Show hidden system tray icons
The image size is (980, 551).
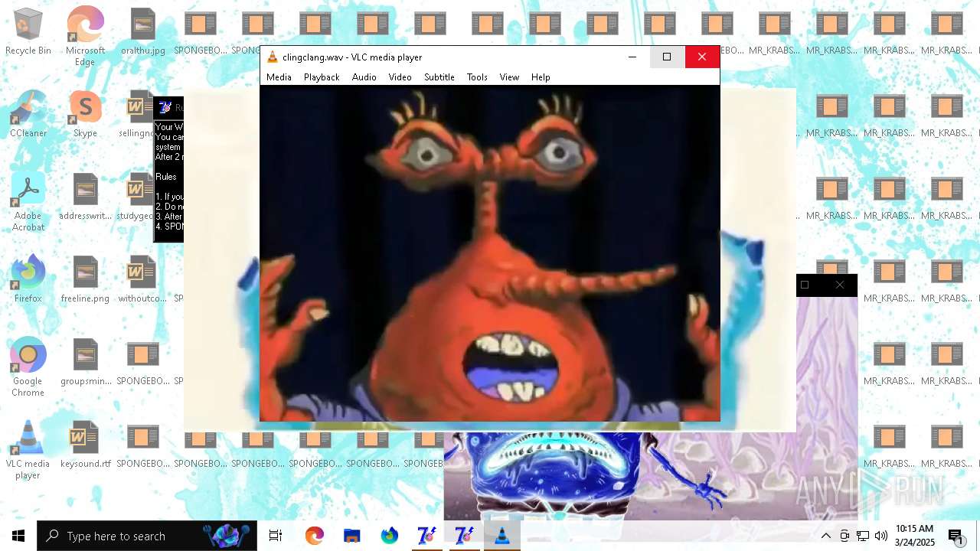826,536
